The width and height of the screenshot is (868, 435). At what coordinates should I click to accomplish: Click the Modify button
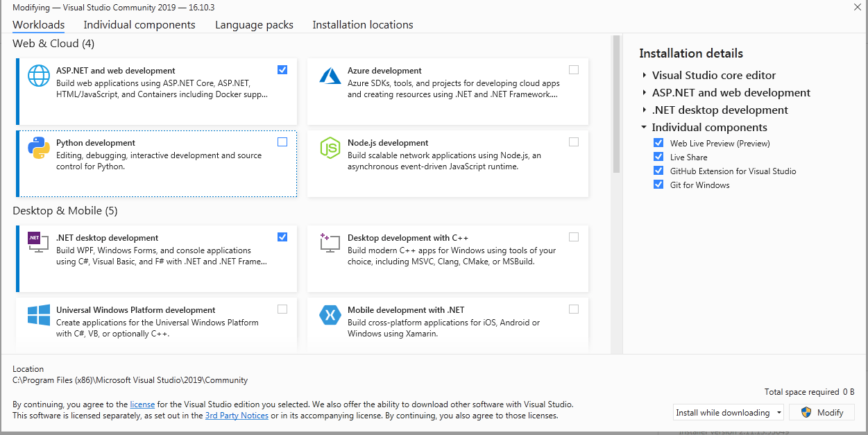822,412
